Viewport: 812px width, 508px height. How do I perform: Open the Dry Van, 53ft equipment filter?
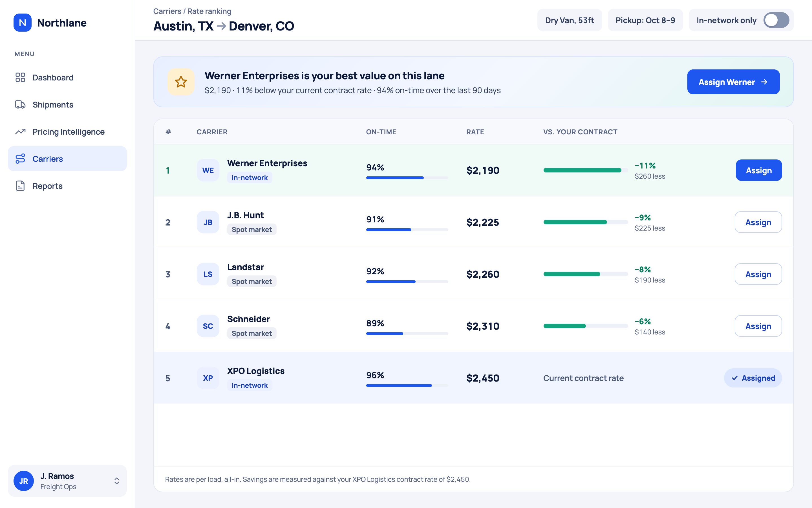coord(570,20)
